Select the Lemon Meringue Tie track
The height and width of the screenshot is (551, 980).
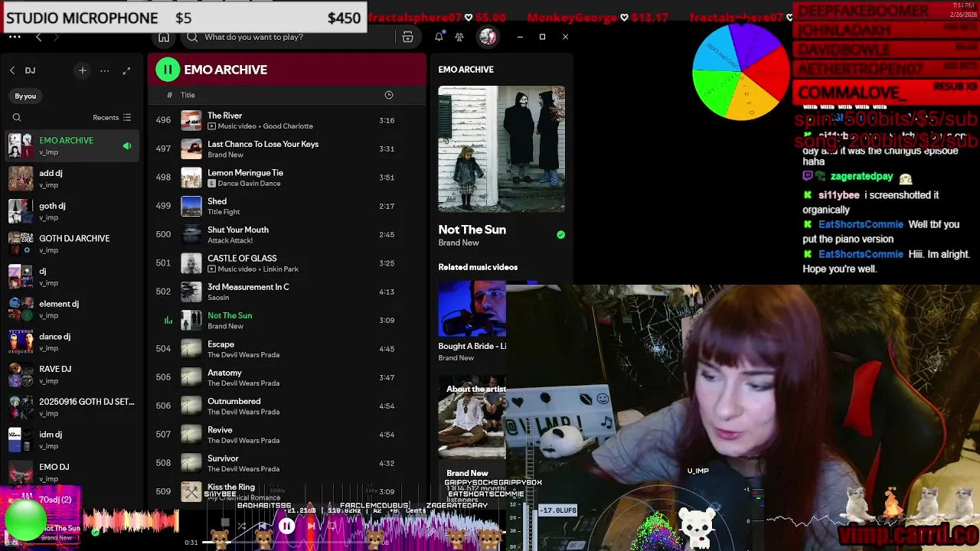pyautogui.click(x=286, y=178)
